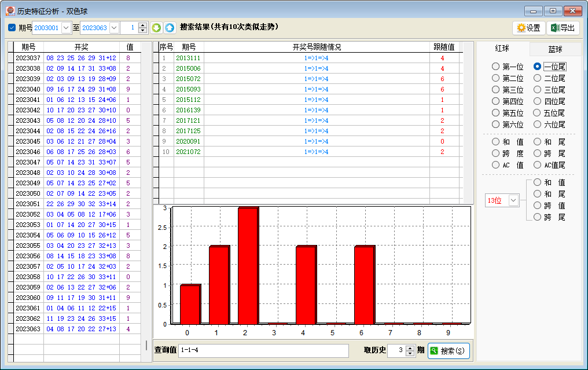This screenshot has height=370, width=588.
Task: Select the AC值尾 radio button
Action: click(x=538, y=165)
